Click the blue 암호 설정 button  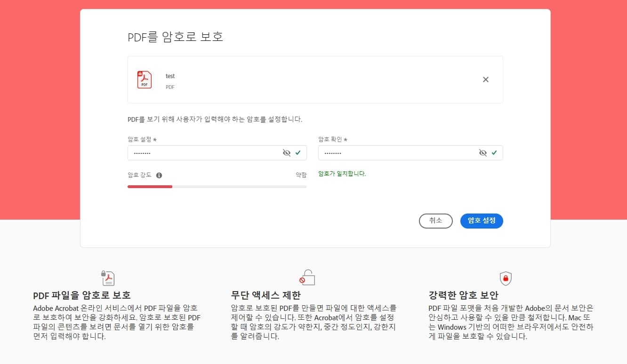pos(482,221)
